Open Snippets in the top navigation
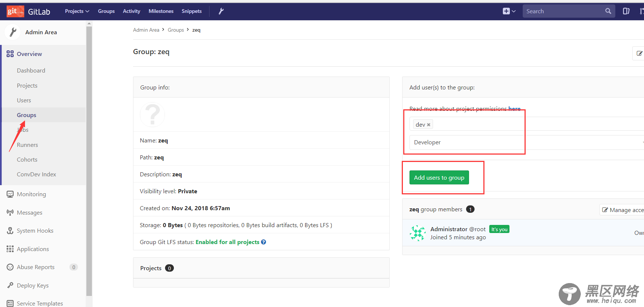Viewport: 644px width, 307px height. 192,11
